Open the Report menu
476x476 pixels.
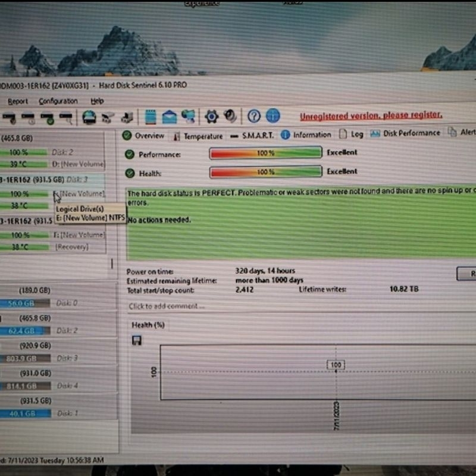point(18,102)
